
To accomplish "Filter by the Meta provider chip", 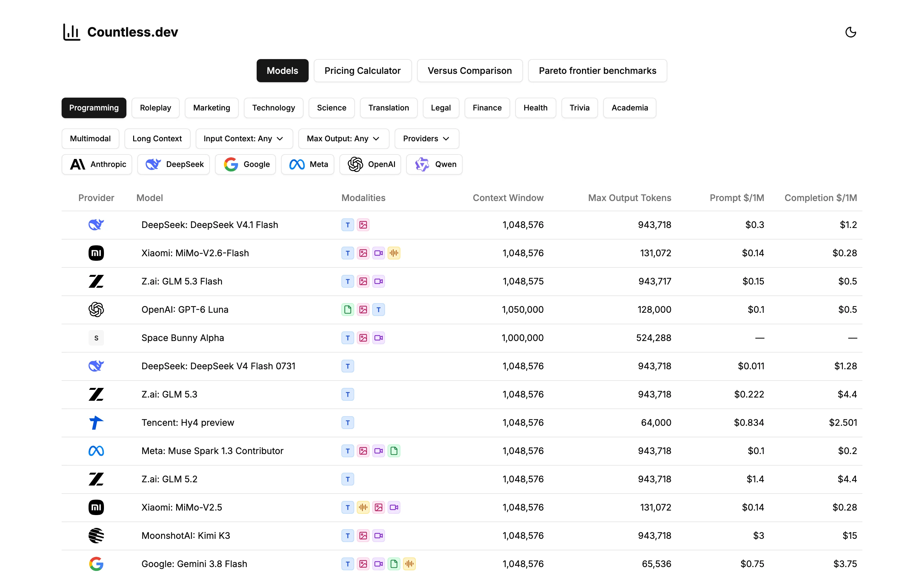I will [x=307, y=164].
